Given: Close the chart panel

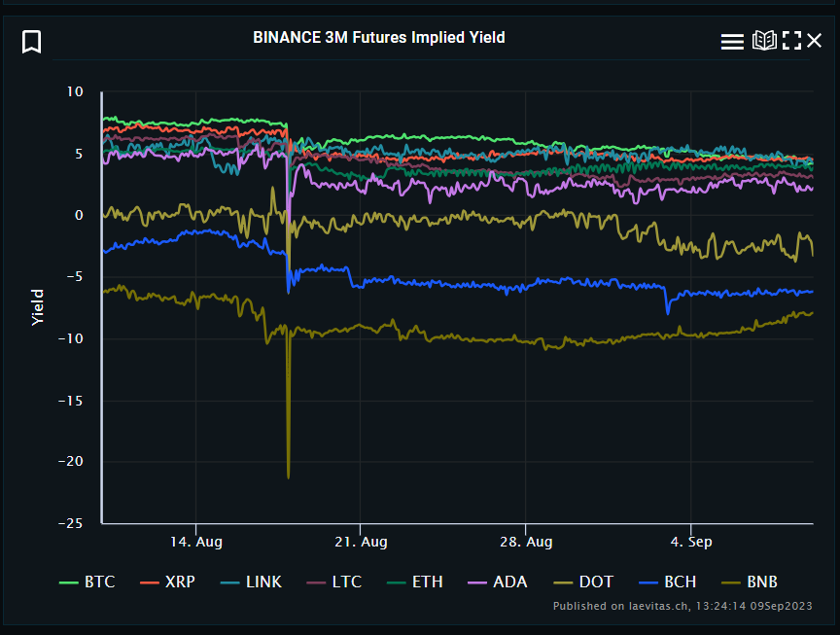Looking at the screenshot, I should [815, 41].
